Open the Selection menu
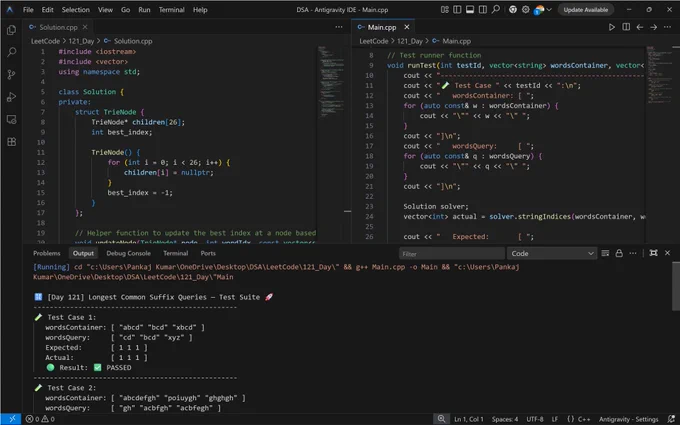Viewport: 680px width, 425px height. click(75, 10)
